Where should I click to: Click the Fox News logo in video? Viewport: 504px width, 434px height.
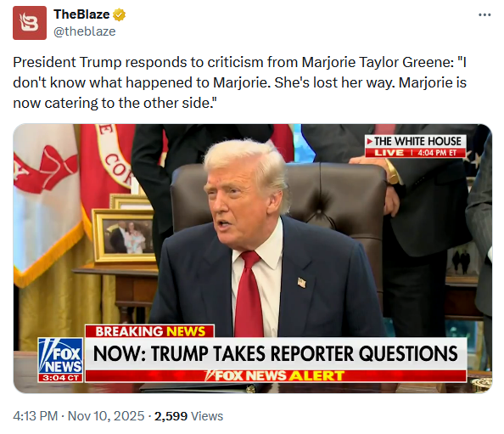click(60, 356)
